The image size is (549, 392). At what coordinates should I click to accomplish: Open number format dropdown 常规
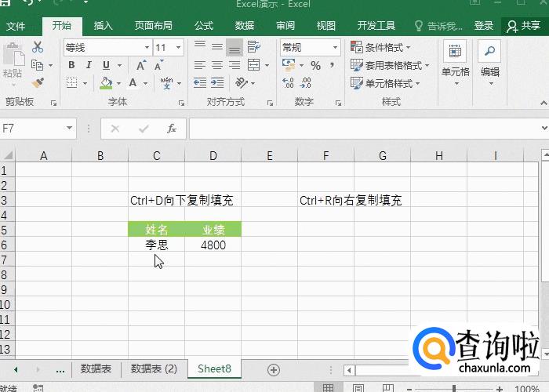pyautogui.click(x=335, y=47)
